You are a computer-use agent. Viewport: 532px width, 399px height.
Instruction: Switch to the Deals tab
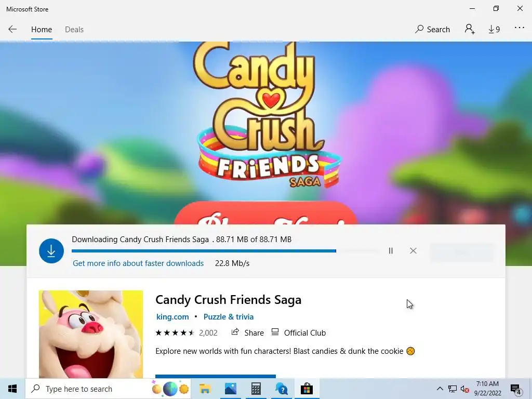[x=74, y=30]
